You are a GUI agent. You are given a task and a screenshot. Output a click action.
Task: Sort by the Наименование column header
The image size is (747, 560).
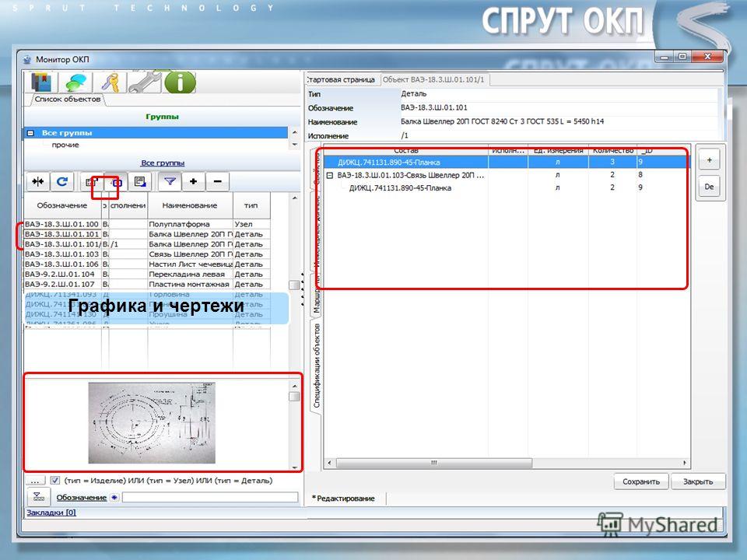[x=190, y=205]
